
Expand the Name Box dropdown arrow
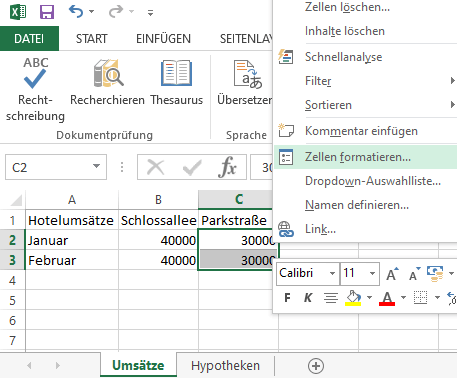coord(97,166)
